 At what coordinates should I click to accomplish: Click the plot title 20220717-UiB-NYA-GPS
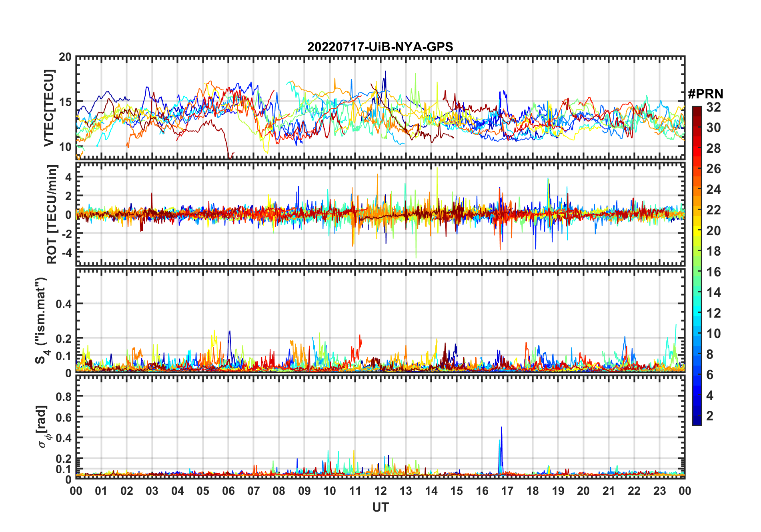tap(380, 47)
